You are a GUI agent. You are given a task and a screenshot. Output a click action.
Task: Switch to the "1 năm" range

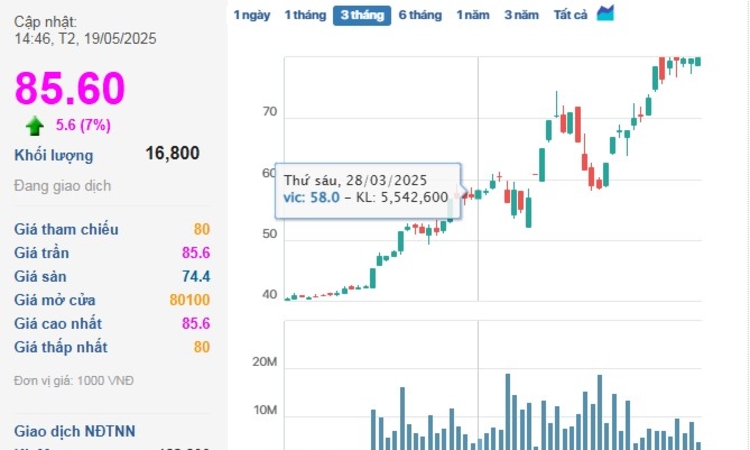473,15
